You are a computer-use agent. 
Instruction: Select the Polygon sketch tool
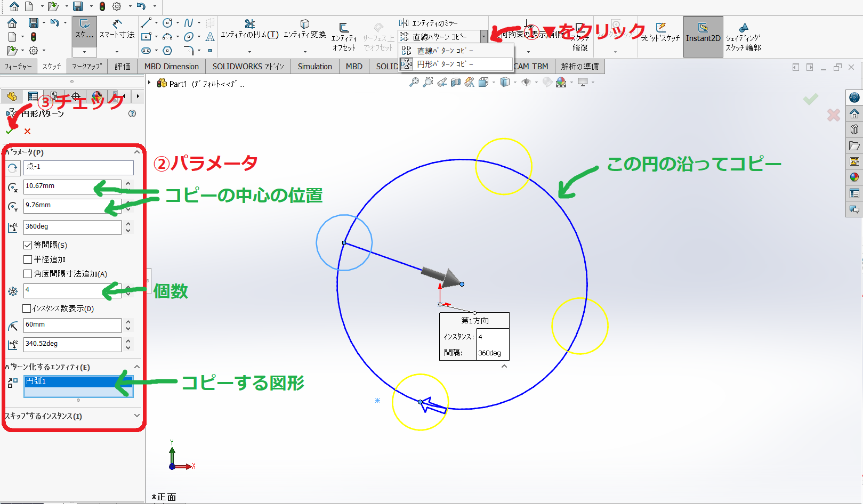pos(167,51)
